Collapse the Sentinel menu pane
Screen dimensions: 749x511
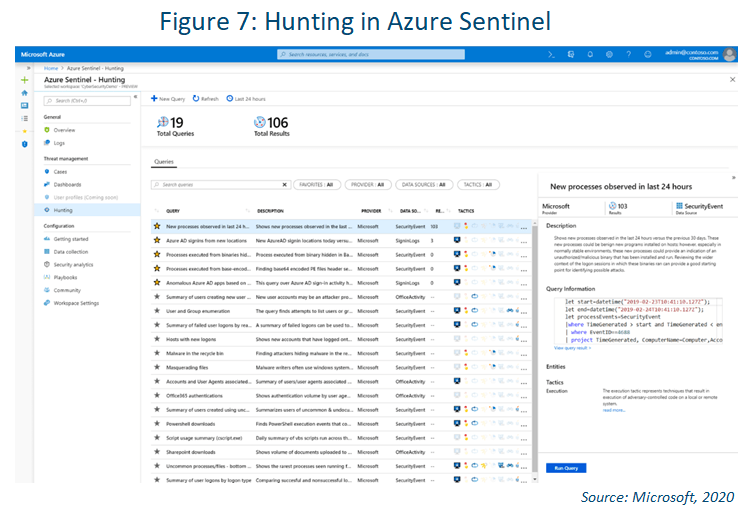(x=136, y=97)
